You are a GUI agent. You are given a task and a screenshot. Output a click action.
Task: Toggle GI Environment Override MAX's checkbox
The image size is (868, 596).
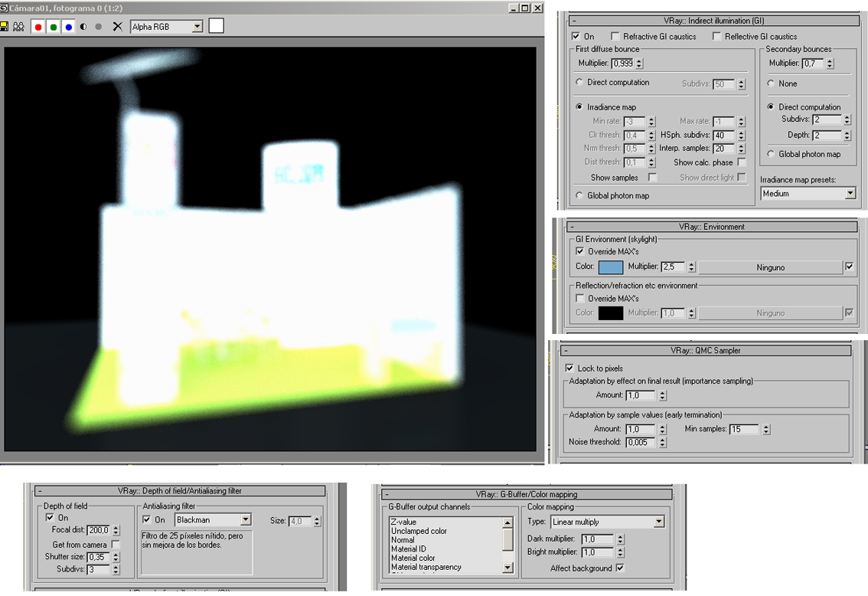pyautogui.click(x=579, y=251)
